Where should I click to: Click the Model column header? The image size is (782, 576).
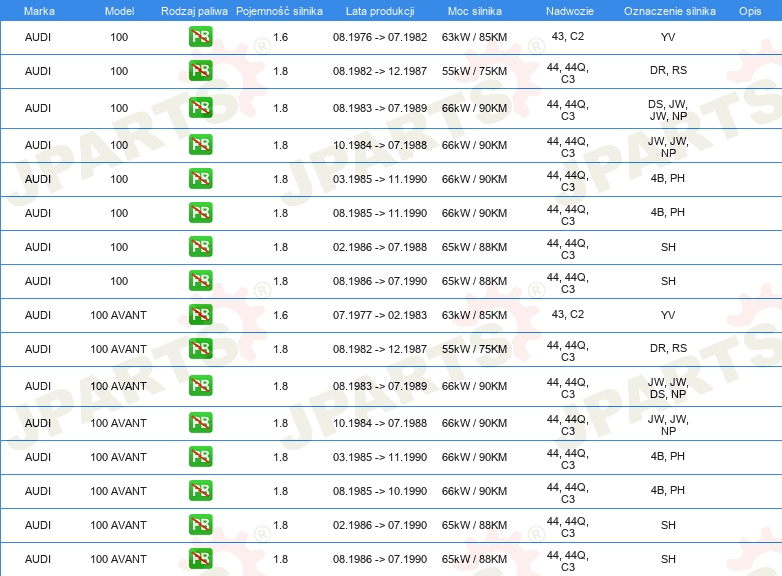[x=119, y=11]
